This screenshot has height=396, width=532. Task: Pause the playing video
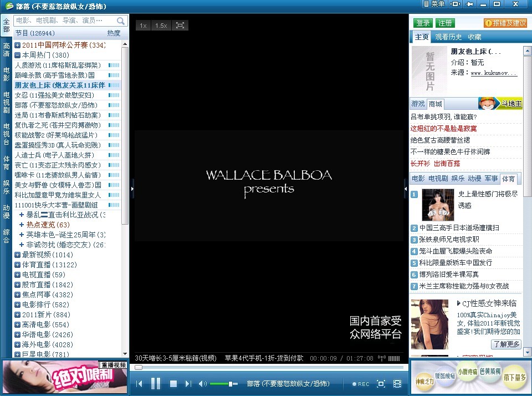[x=156, y=383]
